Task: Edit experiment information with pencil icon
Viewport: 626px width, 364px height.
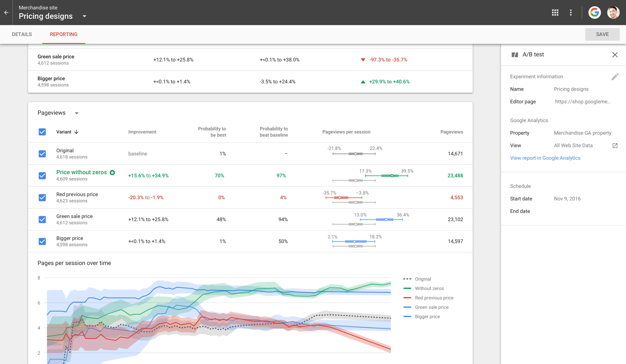Action: [x=615, y=77]
